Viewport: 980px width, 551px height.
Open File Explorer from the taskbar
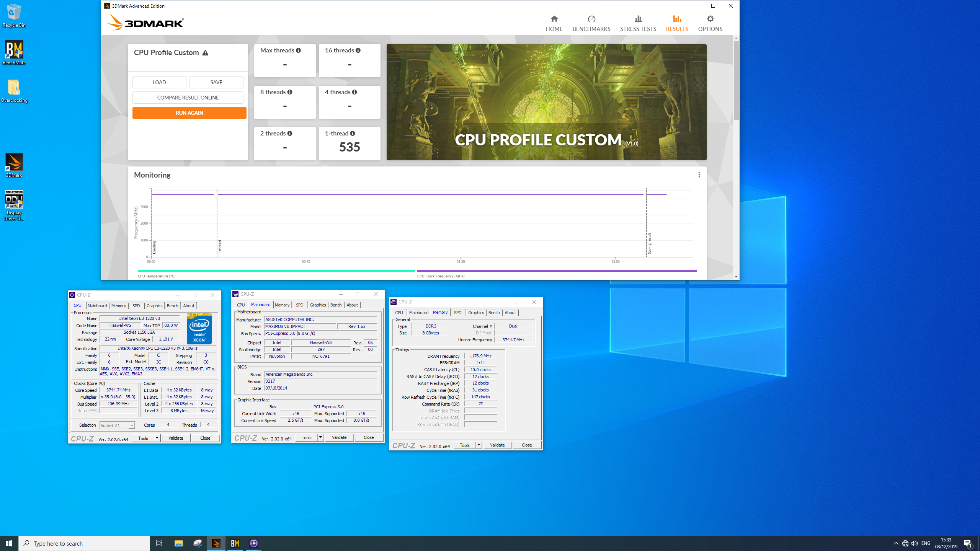coord(178,543)
